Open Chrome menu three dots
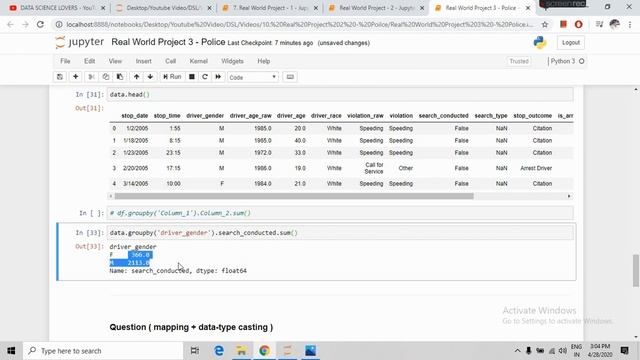This screenshot has height=360, width=640. [x=630, y=24]
